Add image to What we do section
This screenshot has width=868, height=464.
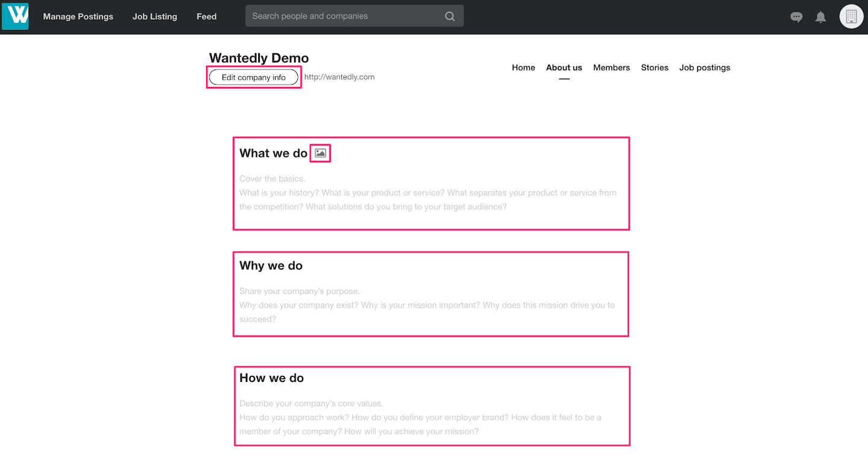click(x=321, y=153)
